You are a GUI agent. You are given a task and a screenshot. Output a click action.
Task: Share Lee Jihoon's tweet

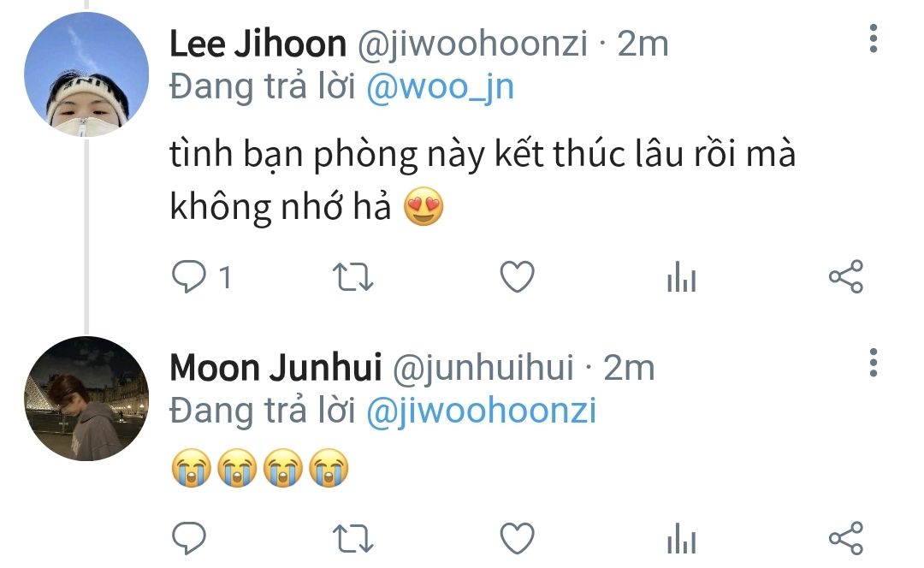point(846,276)
